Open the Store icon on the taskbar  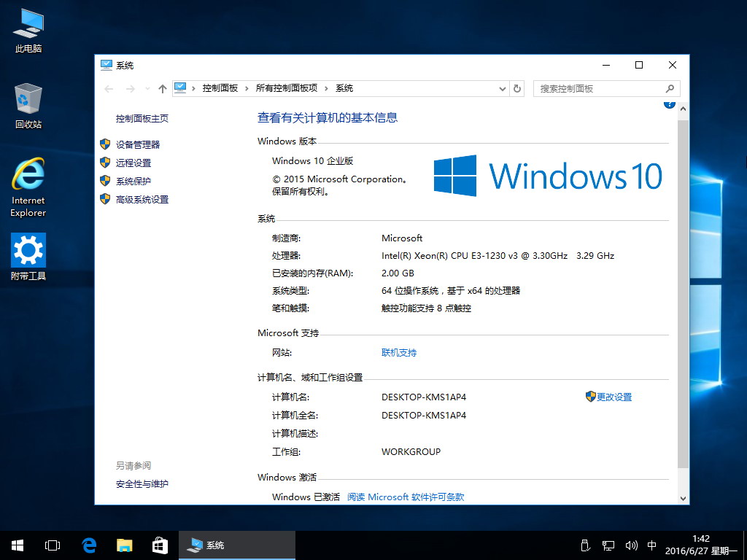point(160,545)
